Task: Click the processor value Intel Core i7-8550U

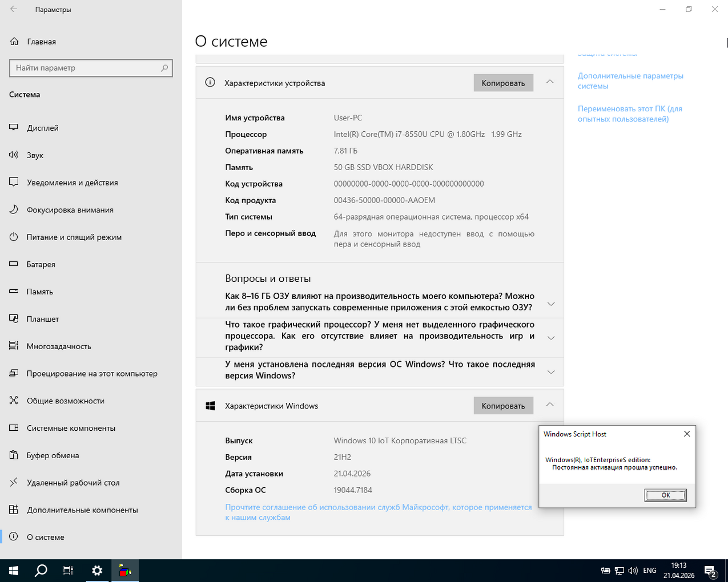Action: 428,134
